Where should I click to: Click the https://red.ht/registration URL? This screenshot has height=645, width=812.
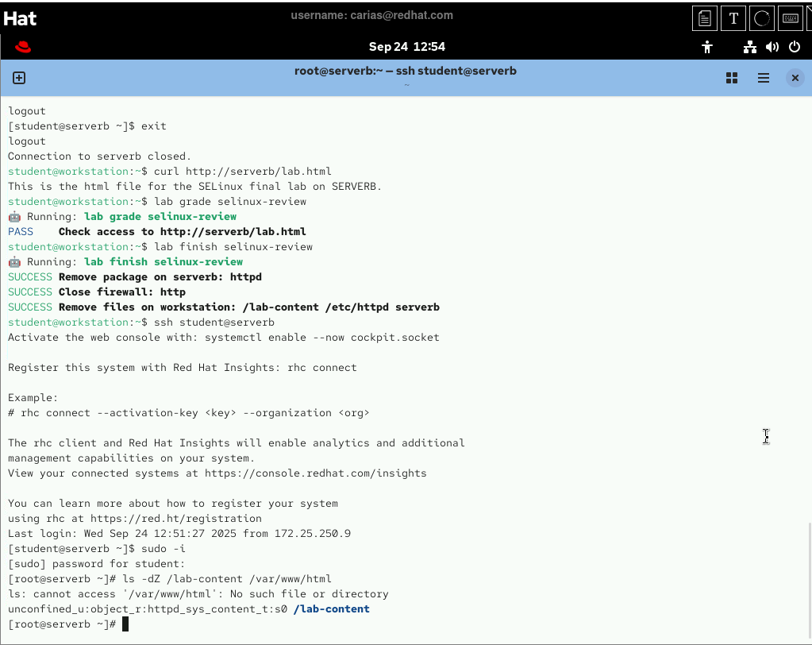point(176,519)
